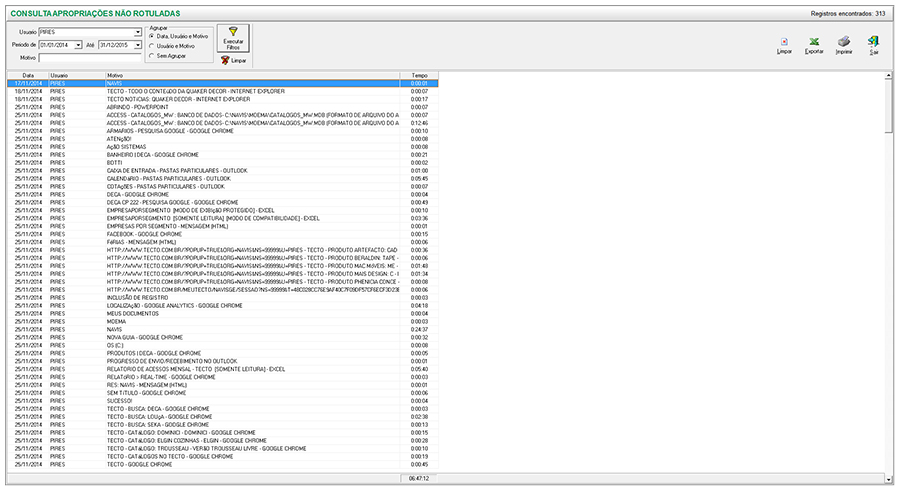This screenshot has height=490, width=900.
Task: Select 'PRODUTOS | DECA - GOOGLE CHROME' row
Action: pyautogui.click(x=223, y=353)
